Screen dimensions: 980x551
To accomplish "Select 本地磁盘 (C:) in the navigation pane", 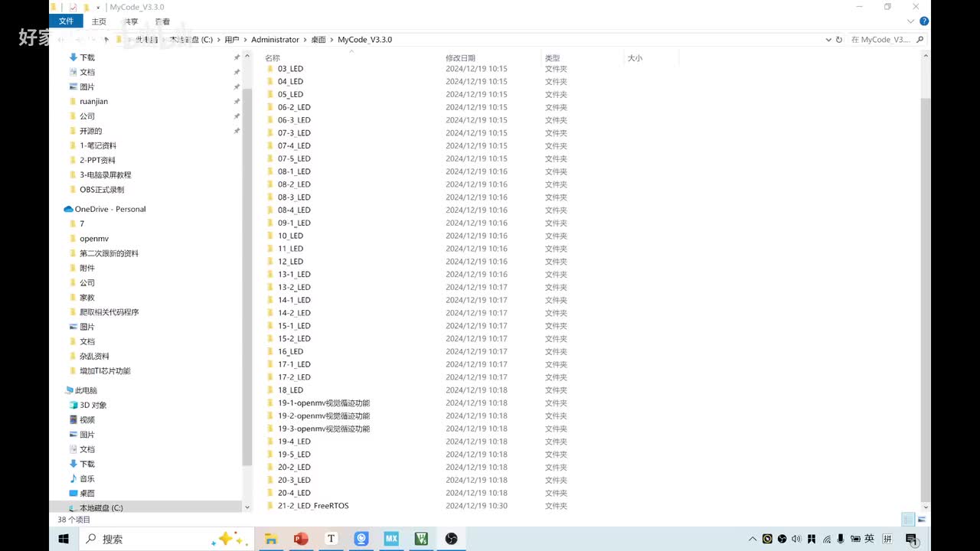I will pyautogui.click(x=101, y=508).
